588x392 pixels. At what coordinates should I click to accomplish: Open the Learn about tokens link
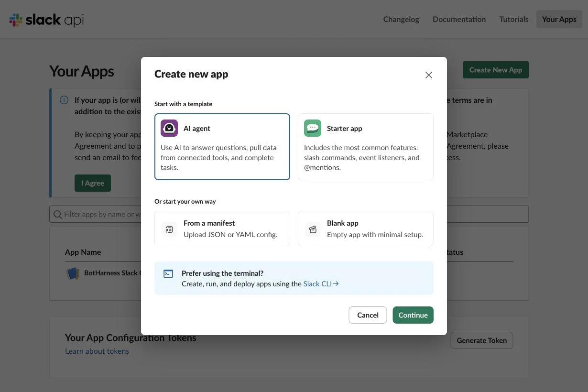point(97,351)
